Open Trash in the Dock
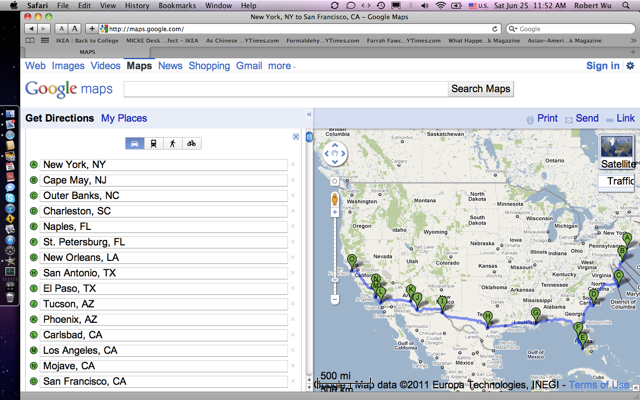 point(10,297)
